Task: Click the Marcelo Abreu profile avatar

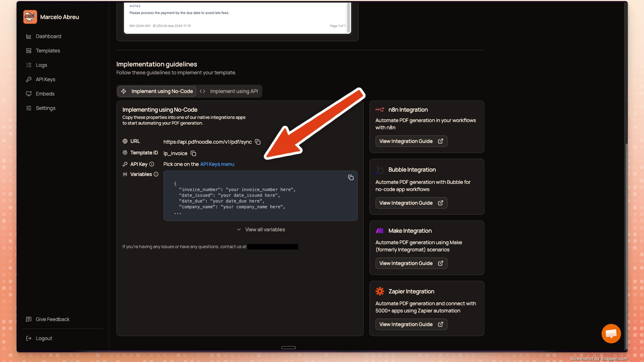Action: click(x=30, y=17)
